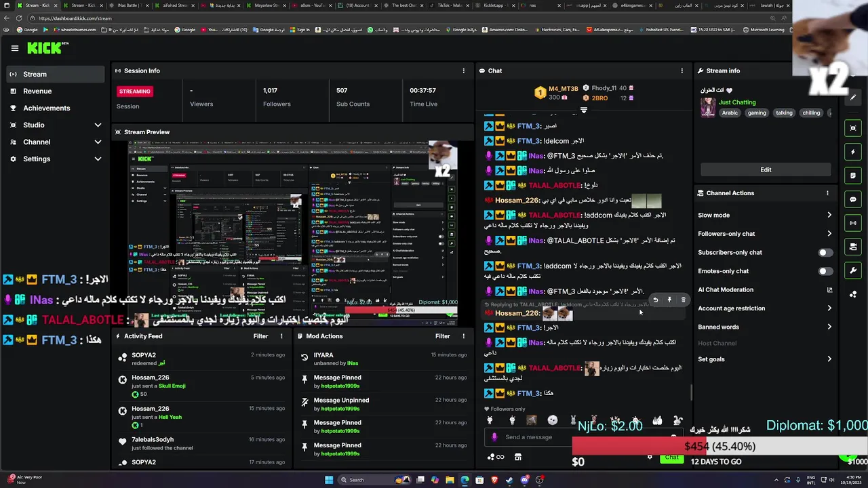868x488 pixels.
Task: Open Mod Actions three-dot menu
Action: click(x=464, y=336)
